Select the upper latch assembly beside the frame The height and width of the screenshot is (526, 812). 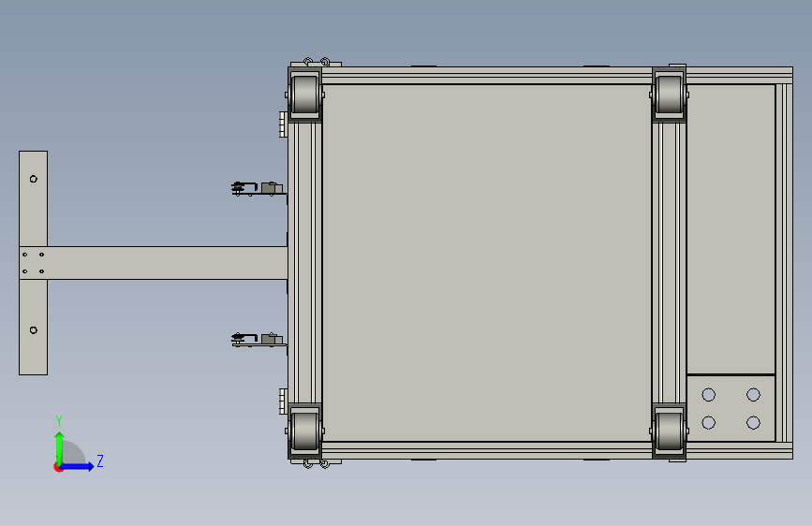258,188
